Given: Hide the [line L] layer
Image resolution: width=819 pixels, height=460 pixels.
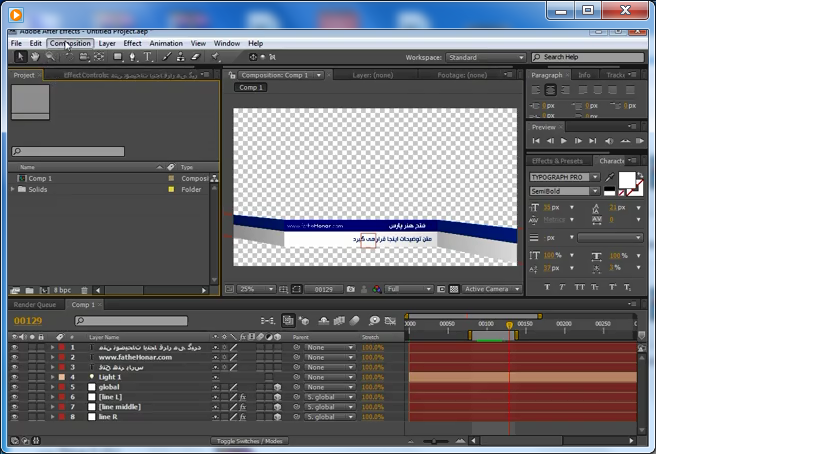Looking at the screenshot, I should (x=15, y=397).
